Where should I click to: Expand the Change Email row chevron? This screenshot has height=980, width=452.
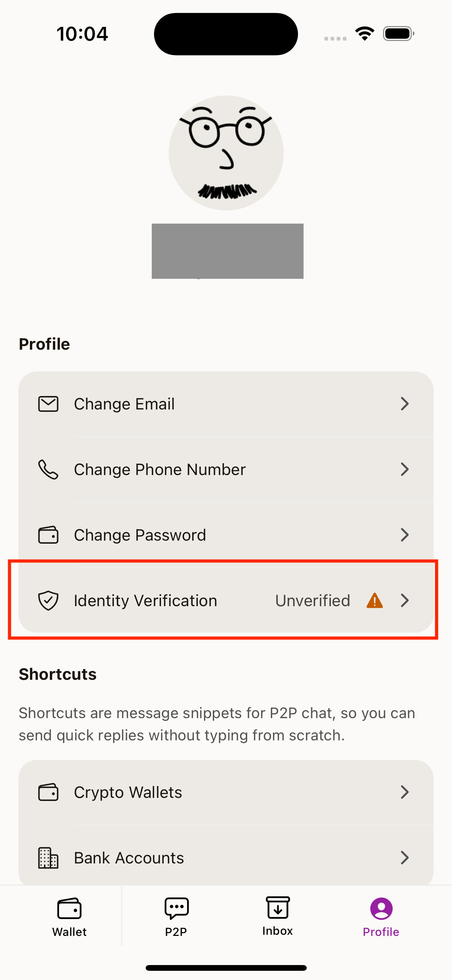(405, 403)
